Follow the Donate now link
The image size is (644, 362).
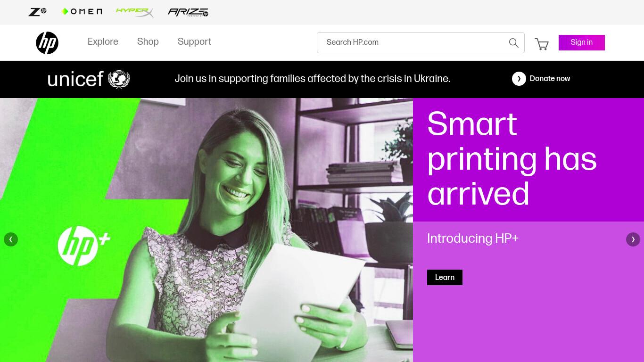tap(550, 79)
